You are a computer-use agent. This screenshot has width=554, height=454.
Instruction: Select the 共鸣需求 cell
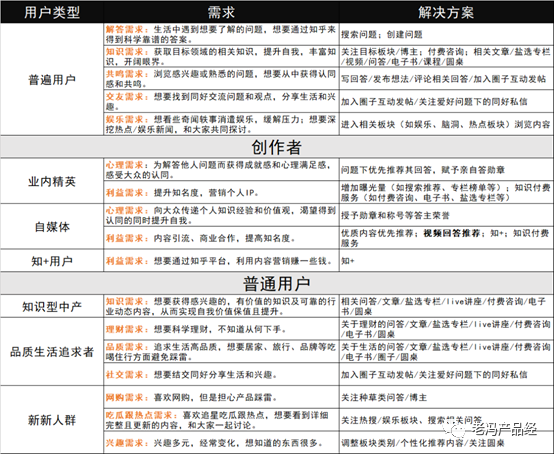[x=221, y=79]
